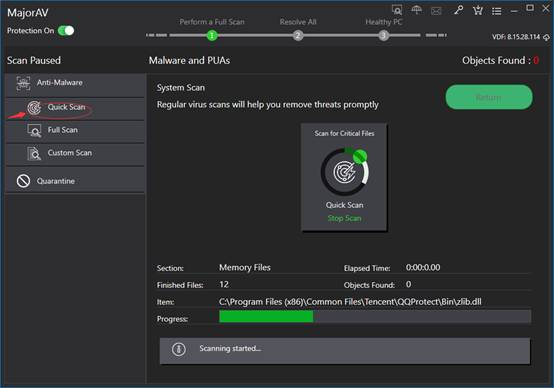The image size is (554, 388).
Task: Select Quick Scan in the sidebar
Action: pos(75,108)
